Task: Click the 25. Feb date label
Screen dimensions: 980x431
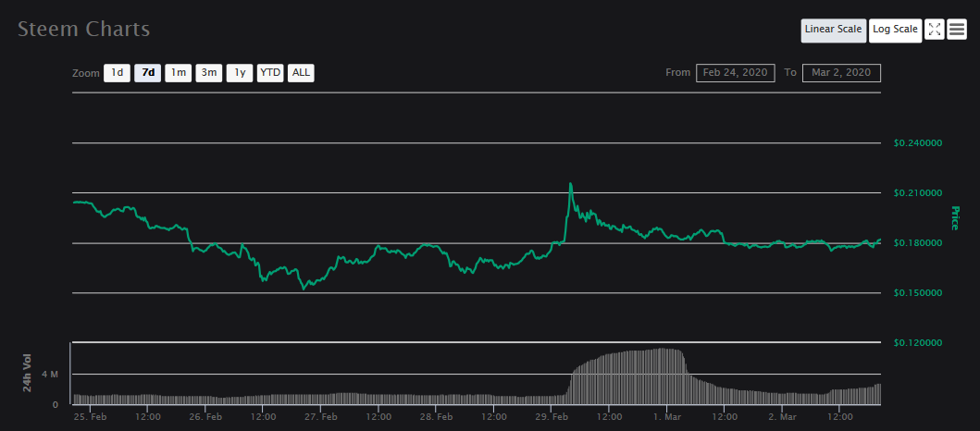Action: (90, 416)
